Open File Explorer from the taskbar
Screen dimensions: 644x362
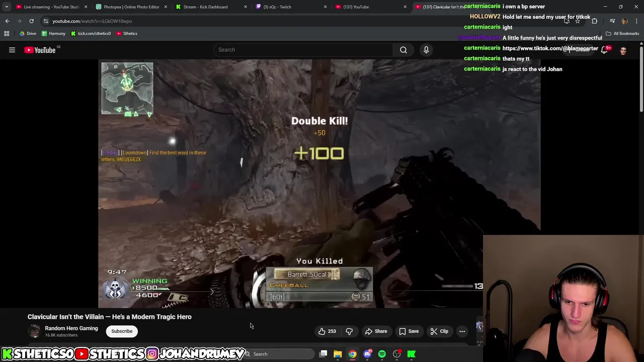click(x=338, y=354)
